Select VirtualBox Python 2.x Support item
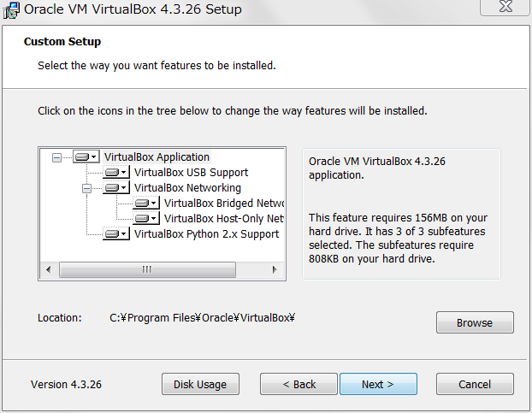 click(206, 234)
